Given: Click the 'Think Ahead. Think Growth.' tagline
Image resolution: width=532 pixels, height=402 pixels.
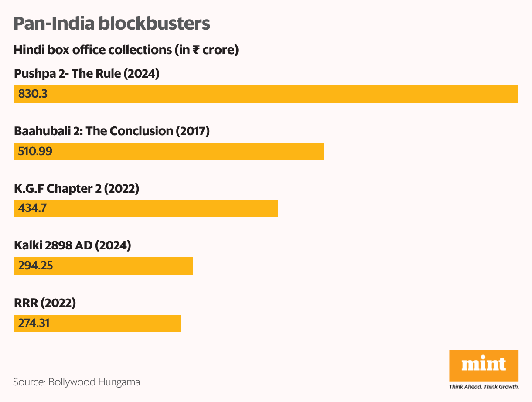Looking at the screenshot, I should (484, 387).
